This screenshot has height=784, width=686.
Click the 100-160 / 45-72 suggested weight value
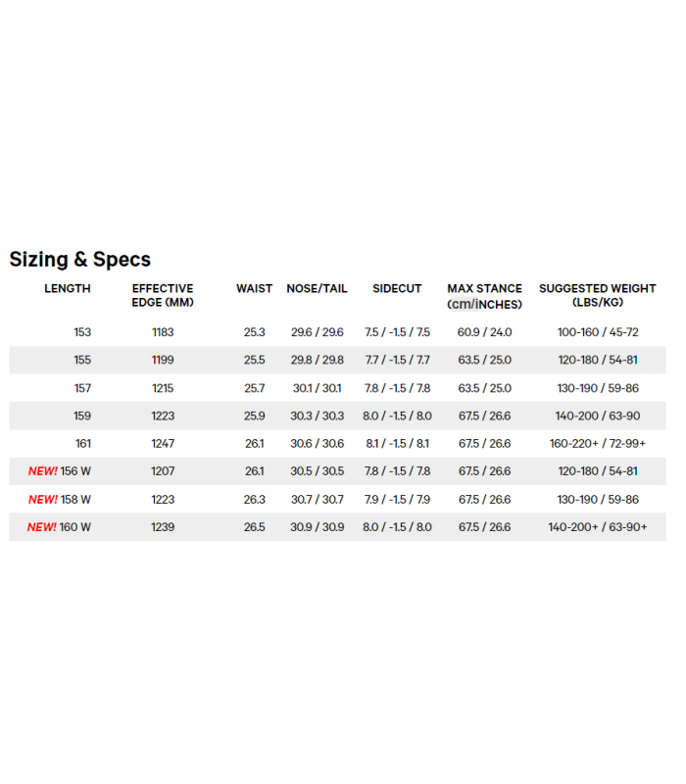click(597, 333)
